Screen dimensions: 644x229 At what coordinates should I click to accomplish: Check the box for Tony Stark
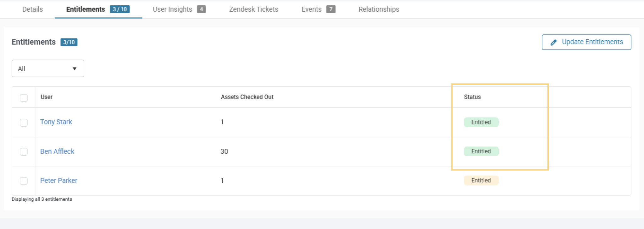point(24,123)
